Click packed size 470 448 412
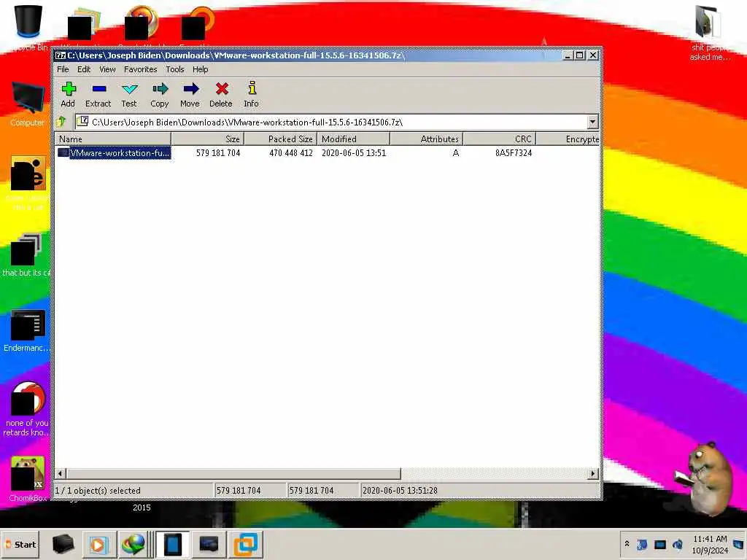The width and height of the screenshot is (747, 560). [291, 153]
